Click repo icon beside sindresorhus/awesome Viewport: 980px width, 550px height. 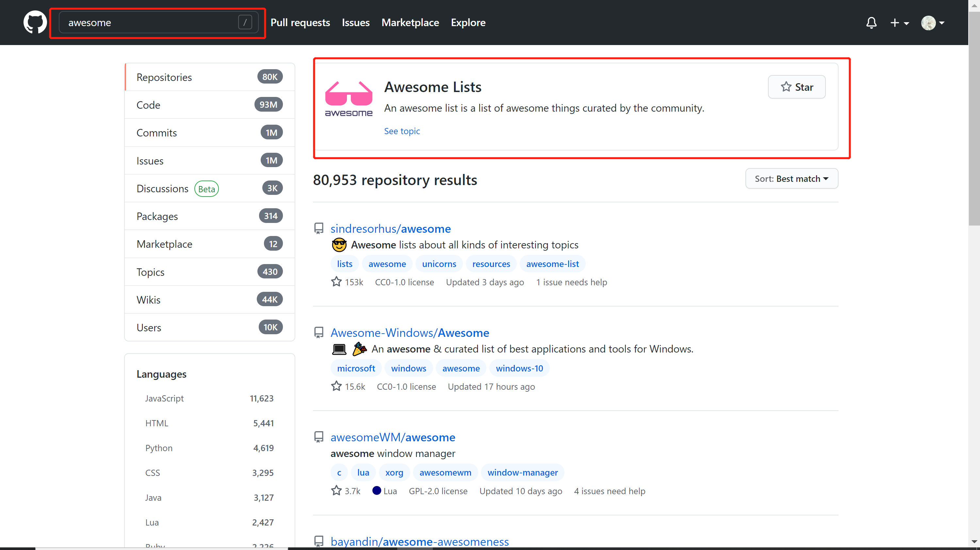coord(319,228)
